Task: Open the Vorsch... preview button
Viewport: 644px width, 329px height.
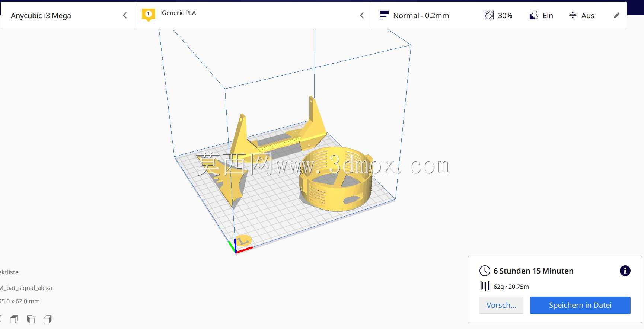Action: tap(501, 305)
